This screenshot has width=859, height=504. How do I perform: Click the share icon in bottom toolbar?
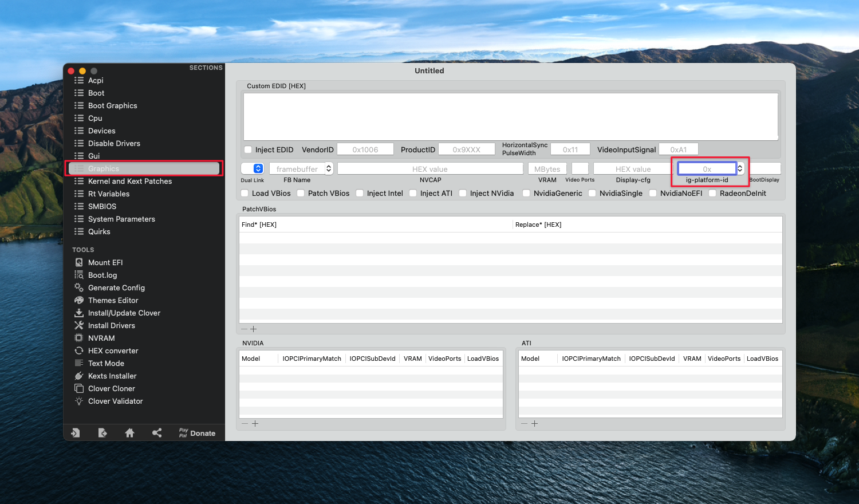click(x=157, y=433)
